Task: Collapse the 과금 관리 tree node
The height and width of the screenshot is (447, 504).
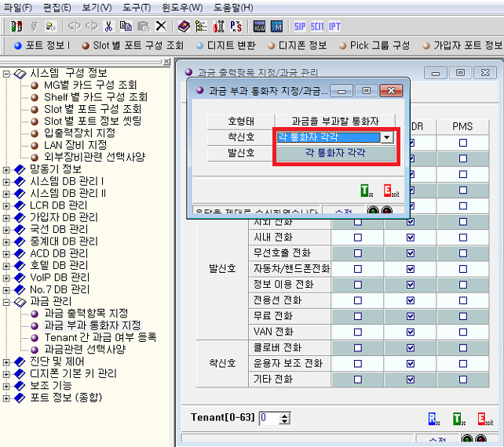Action: [6, 302]
